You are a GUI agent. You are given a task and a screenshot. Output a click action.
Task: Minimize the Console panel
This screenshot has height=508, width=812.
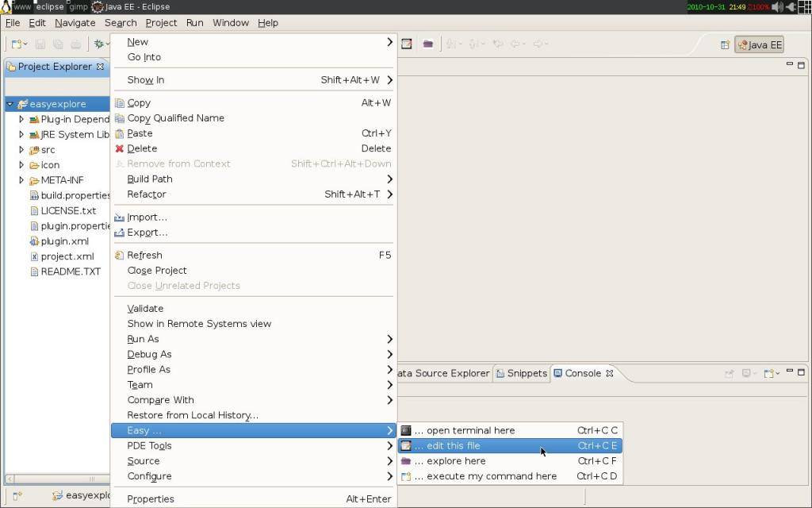[x=790, y=371]
